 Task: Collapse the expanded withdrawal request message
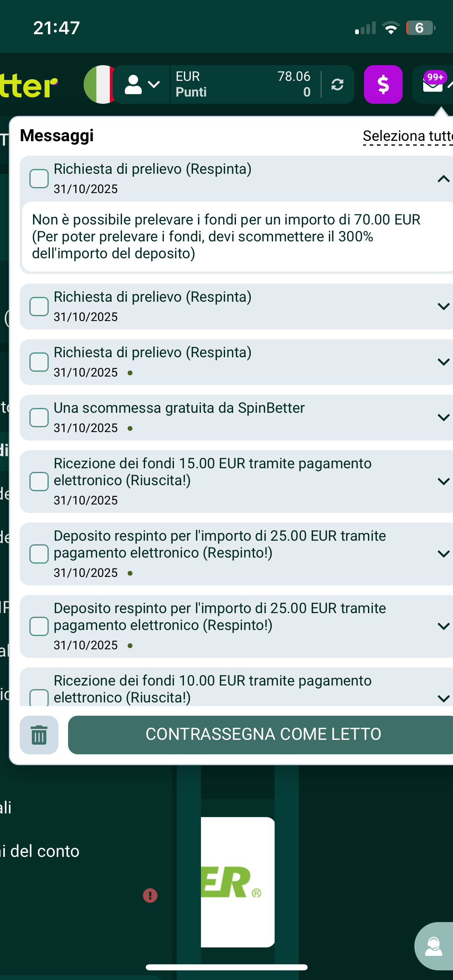point(443,179)
